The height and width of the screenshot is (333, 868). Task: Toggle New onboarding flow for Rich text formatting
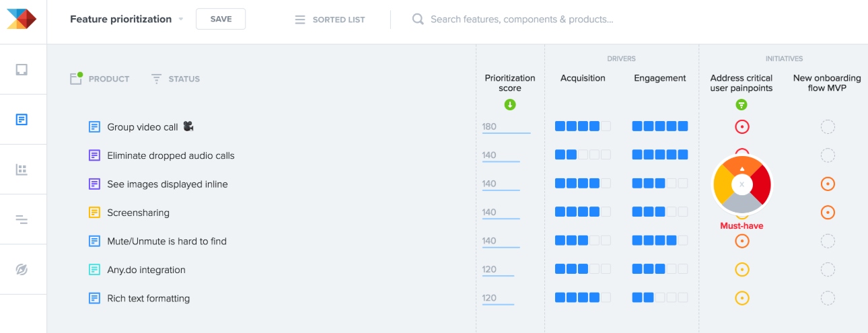coord(828,298)
